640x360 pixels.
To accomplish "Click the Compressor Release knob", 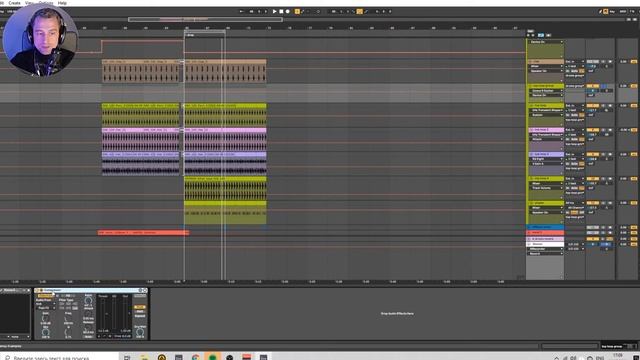I will [x=88, y=327].
